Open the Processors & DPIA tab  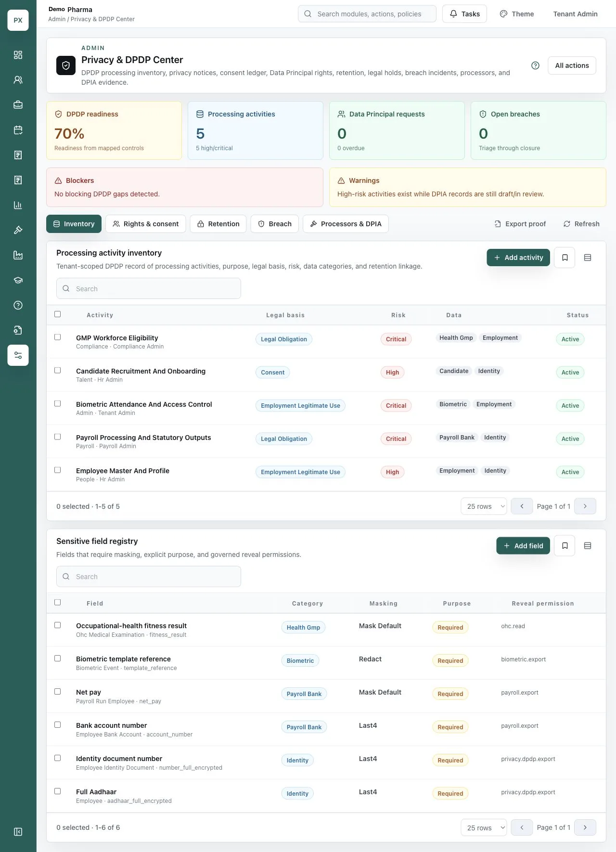[x=346, y=224]
